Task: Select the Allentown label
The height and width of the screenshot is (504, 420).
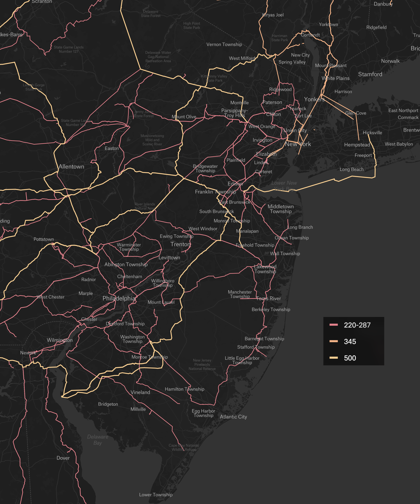Action: pos(71,167)
